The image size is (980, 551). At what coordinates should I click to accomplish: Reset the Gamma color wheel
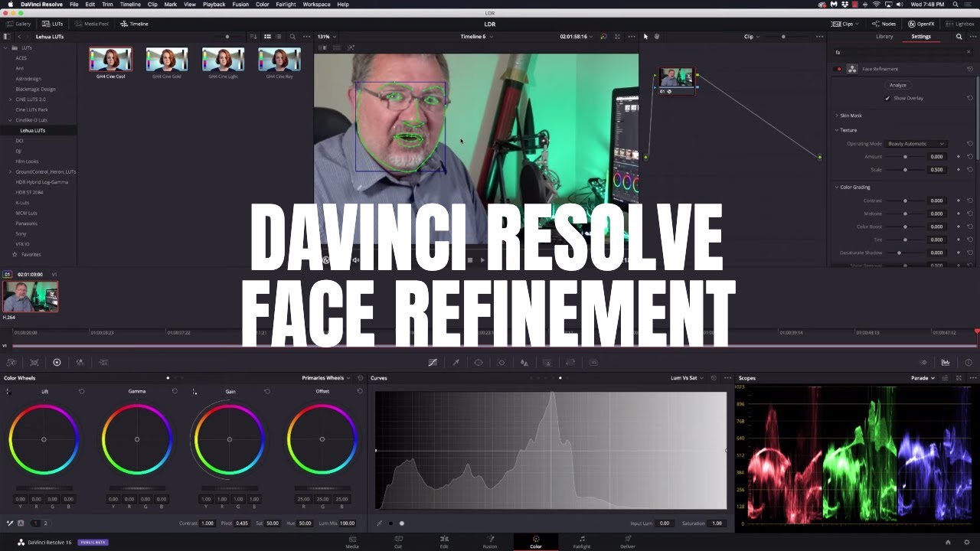pos(175,391)
